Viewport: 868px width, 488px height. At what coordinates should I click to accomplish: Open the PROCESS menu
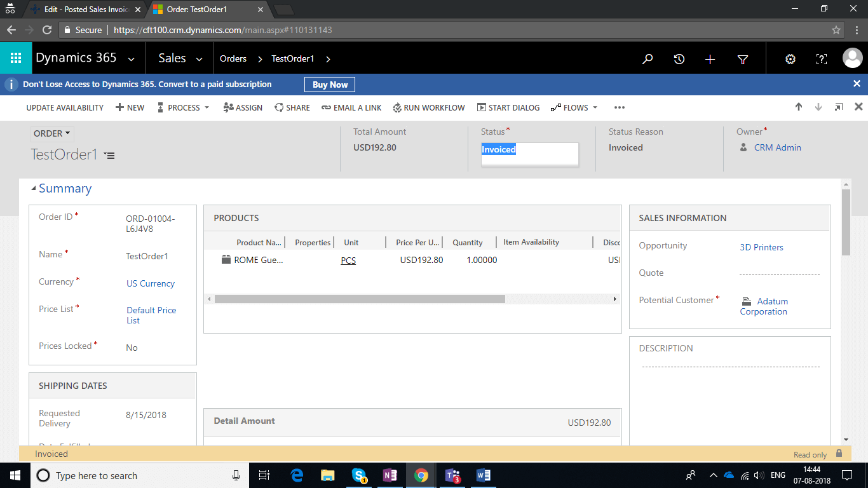tap(184, 108)
